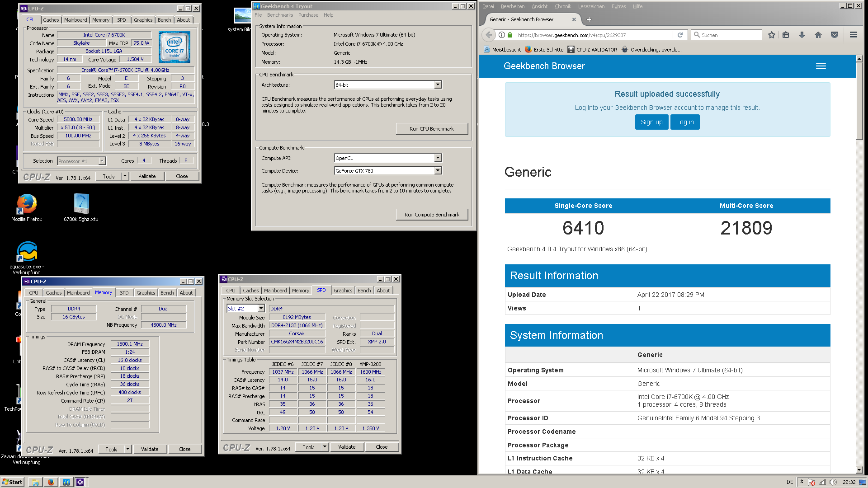868x488 pixels.
Task: Open the Firefox hamburger menu
Action: click(x=854, y=35)
